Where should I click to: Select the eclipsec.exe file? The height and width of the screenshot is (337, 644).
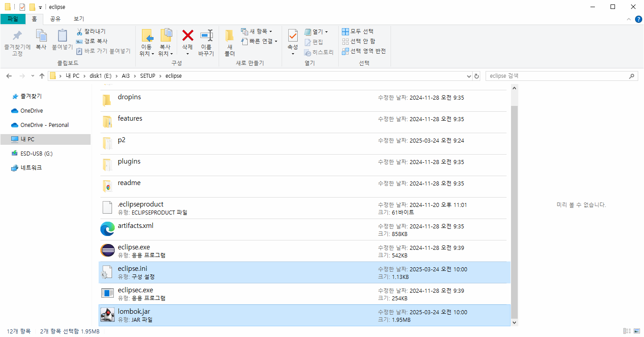304,294
